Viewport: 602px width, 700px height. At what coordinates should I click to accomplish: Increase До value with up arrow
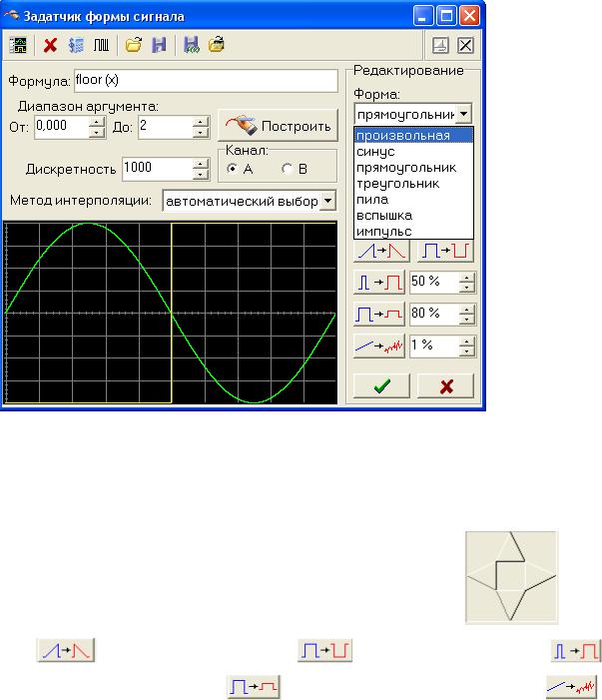(201, 122)
